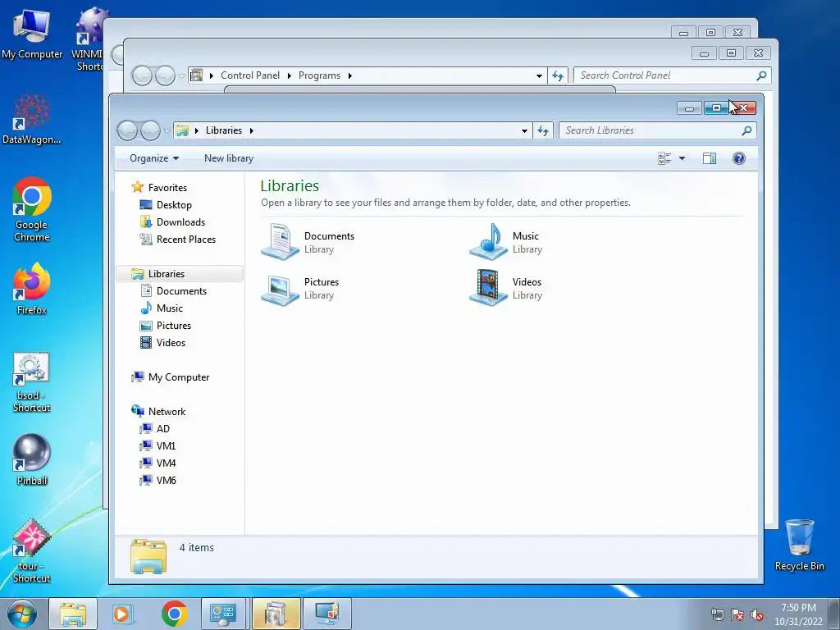Click Programs breadcrumb in Control Panel window

tap(319, 75)
